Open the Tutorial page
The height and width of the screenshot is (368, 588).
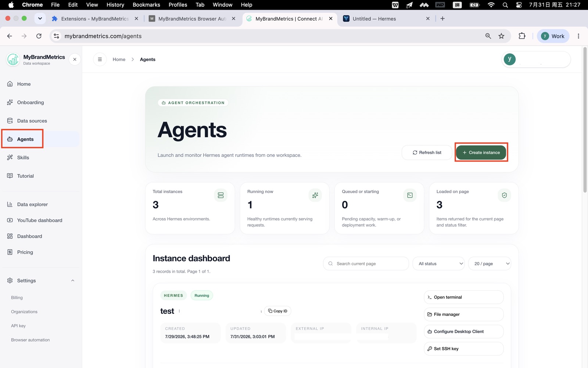(25, 176)
